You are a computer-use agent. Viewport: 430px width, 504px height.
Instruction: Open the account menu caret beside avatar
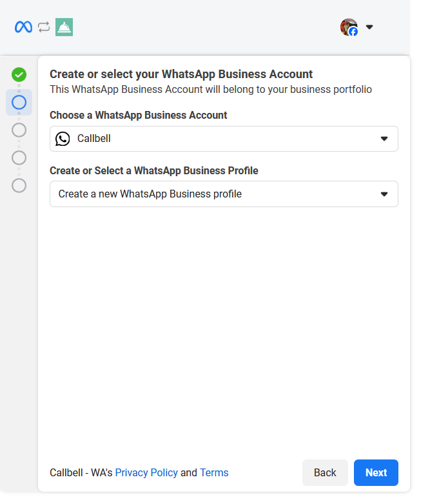click(369, 27)
